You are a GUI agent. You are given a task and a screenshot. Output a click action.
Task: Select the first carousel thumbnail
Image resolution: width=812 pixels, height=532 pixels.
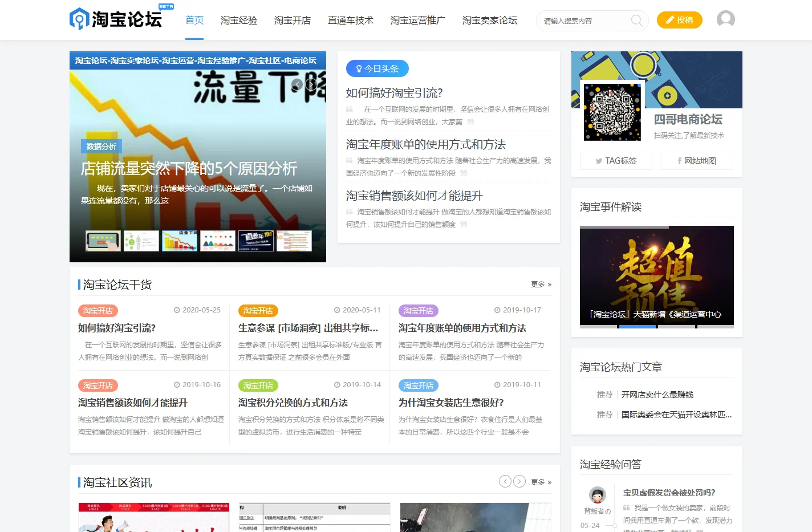click(103, 241)
